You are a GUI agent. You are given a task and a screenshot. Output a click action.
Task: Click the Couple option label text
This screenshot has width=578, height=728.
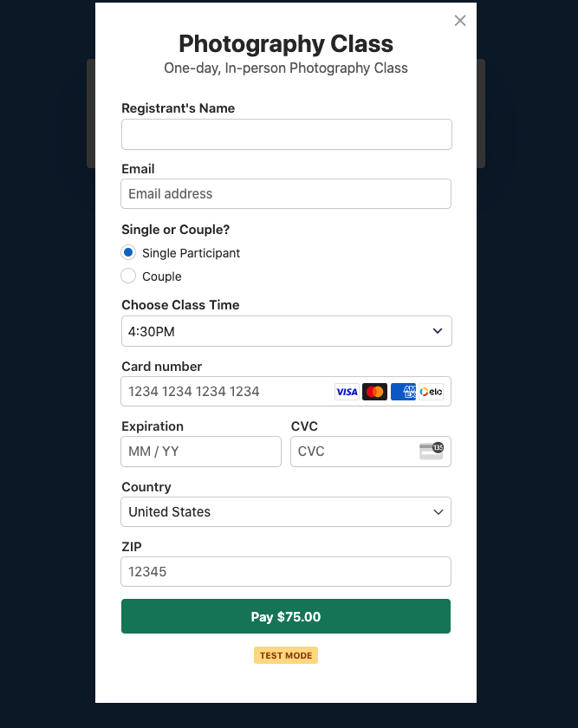[x=162, y=276]
